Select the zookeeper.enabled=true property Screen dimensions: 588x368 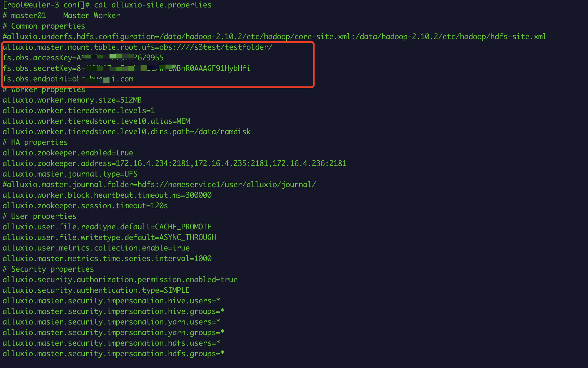(x=68, y=153)
